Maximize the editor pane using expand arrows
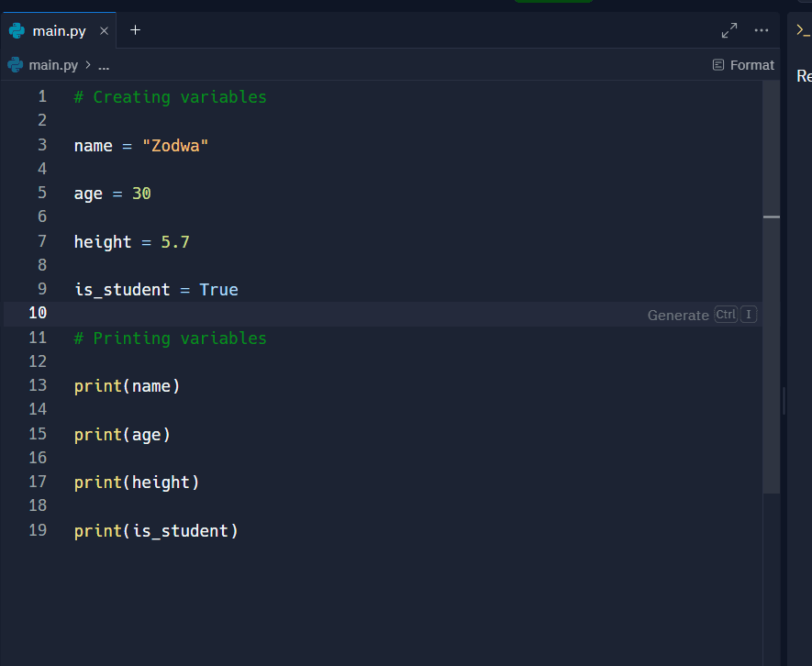This screenshot has height=666, width=812. (729, 30)
